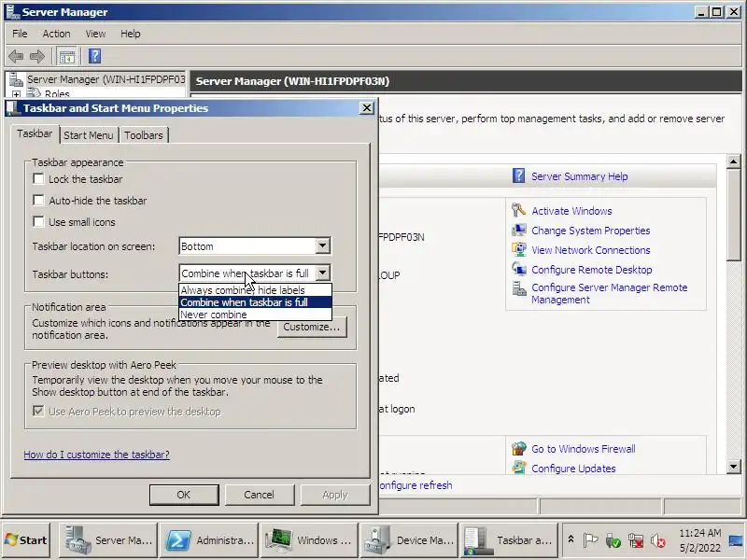The image size is (747, 560).
Task: Open the Action Center flag tray icon
Action: pos(590,540)
